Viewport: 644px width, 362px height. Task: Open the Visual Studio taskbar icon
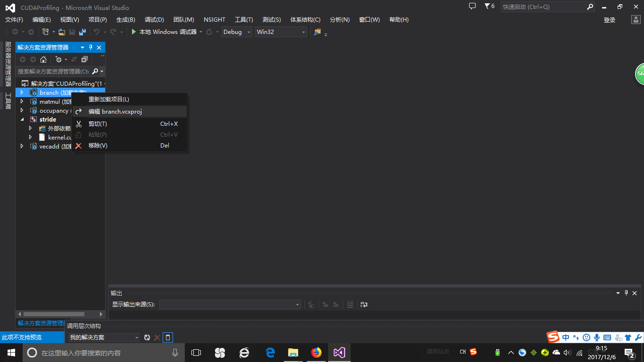pos(339,353)
